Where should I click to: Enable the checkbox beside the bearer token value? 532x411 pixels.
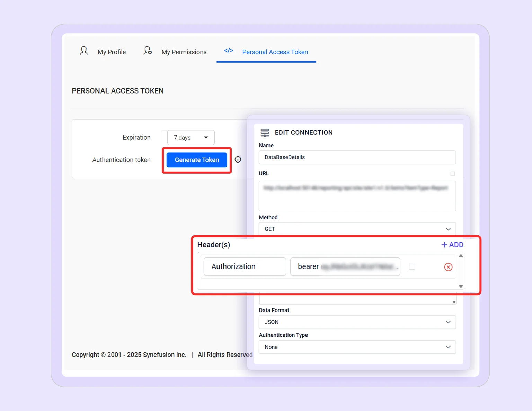click(x=412, y=266)
